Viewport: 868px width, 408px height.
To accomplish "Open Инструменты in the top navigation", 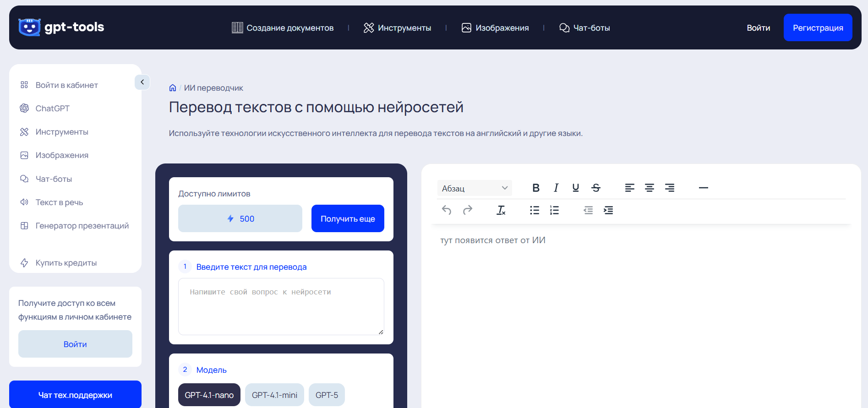I will click(397, 28).
